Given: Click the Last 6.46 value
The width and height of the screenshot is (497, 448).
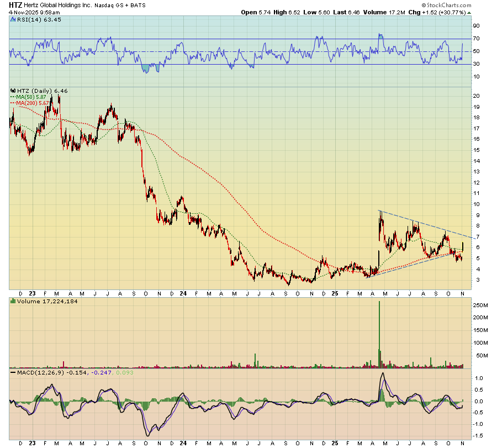Looking at the screenshot, I should (346, 12).
